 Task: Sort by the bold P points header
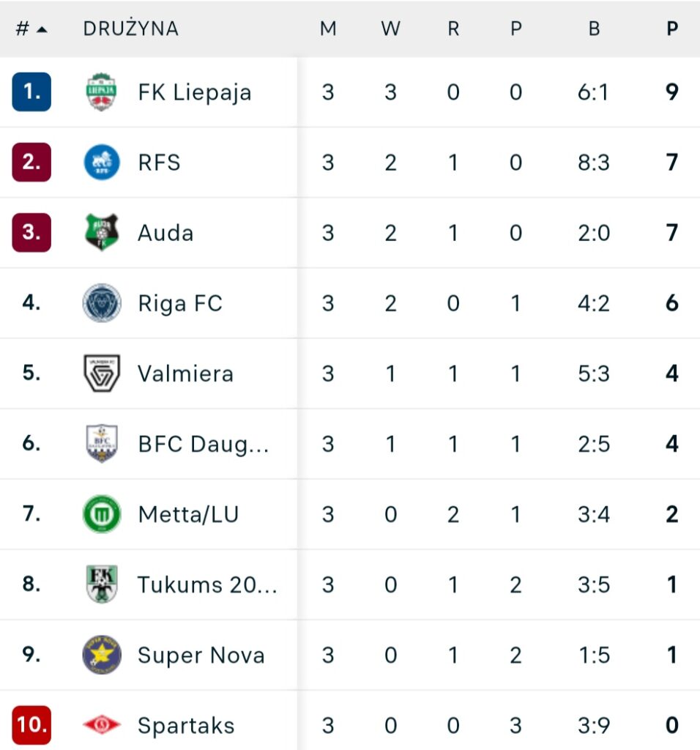pyautogui.click(x=671, y=29)
